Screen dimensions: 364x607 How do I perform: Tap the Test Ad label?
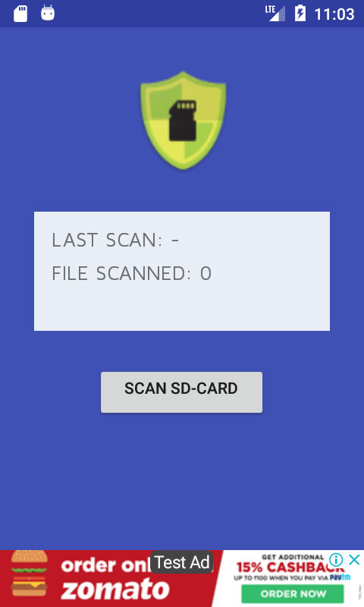point(182,562)
